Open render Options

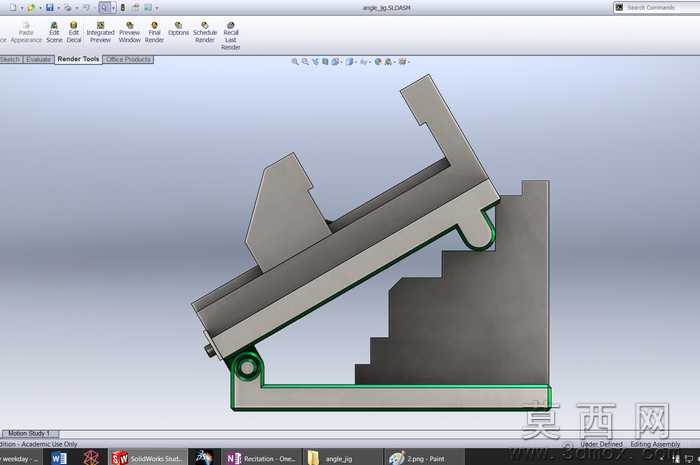178,29
